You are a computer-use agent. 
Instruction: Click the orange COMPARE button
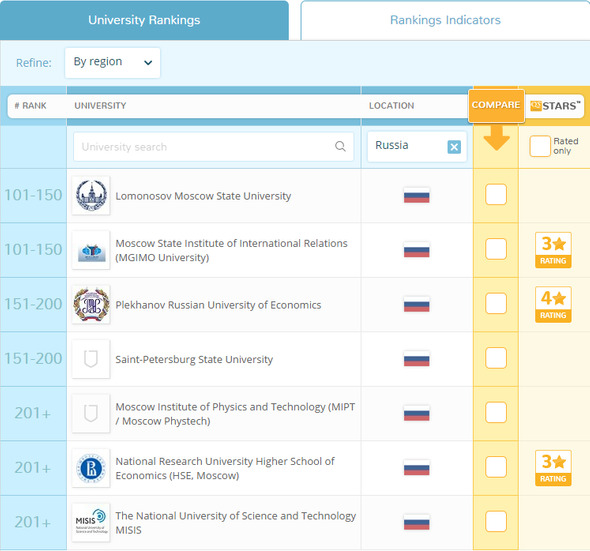coord(496,105)
